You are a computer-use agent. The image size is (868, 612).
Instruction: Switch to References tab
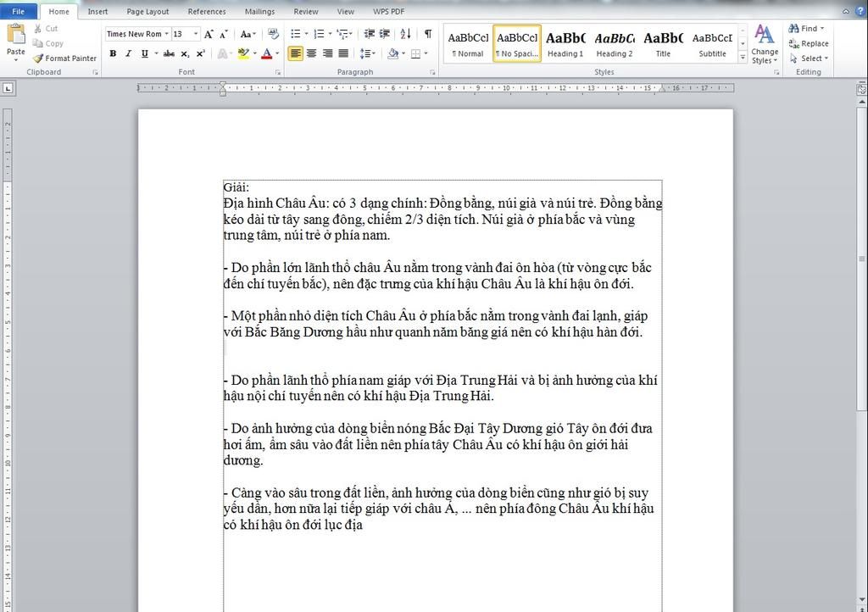[x=207, y=11]
